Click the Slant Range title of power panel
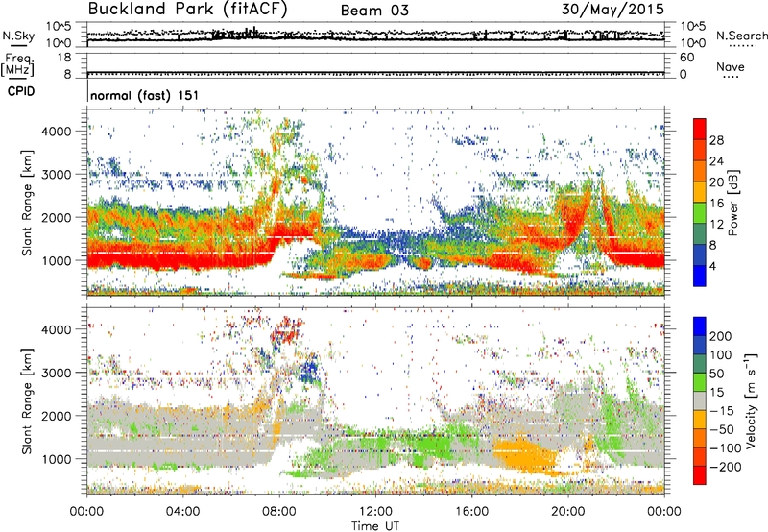 tap(27, 203)
